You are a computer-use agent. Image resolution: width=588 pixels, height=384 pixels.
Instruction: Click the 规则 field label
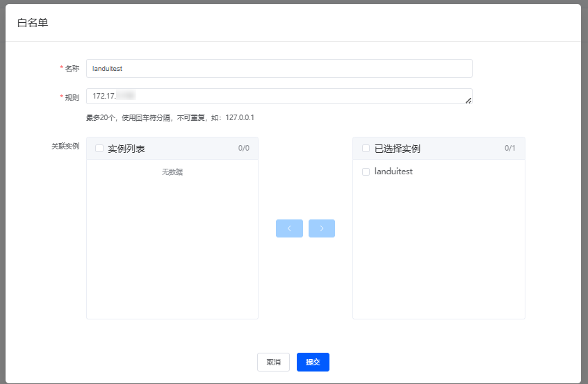pyautogui.click(x=72, y=97)
